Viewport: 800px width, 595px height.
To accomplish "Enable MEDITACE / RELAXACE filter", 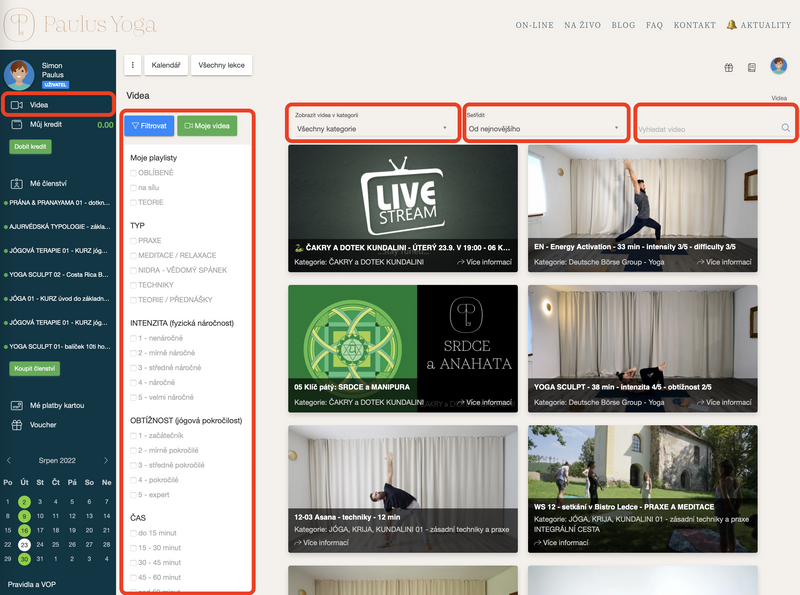I will [x=133, y=256].
